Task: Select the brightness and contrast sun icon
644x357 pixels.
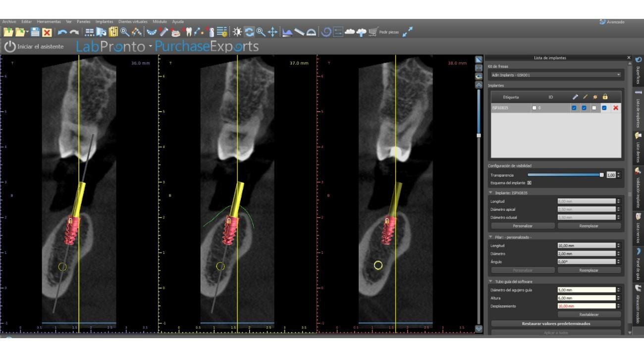Action: 237,32
